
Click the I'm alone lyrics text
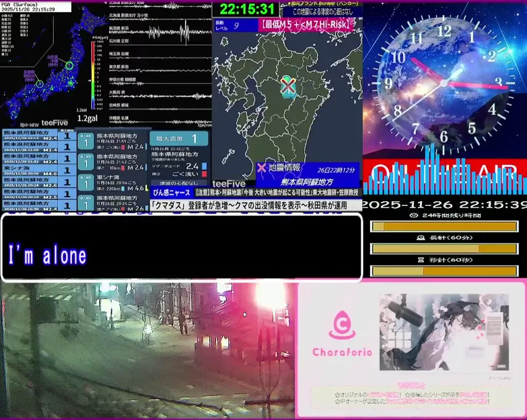tap(47, 255)
